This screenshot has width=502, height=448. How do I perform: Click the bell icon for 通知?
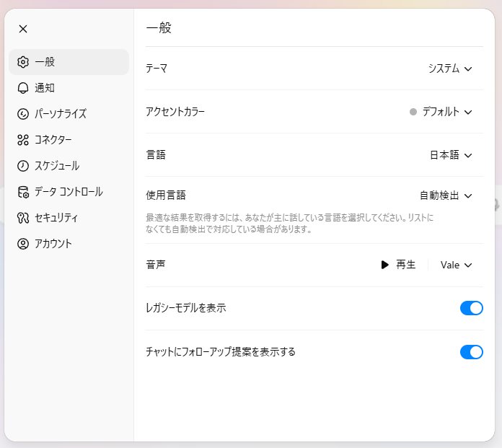coord(23,88)
